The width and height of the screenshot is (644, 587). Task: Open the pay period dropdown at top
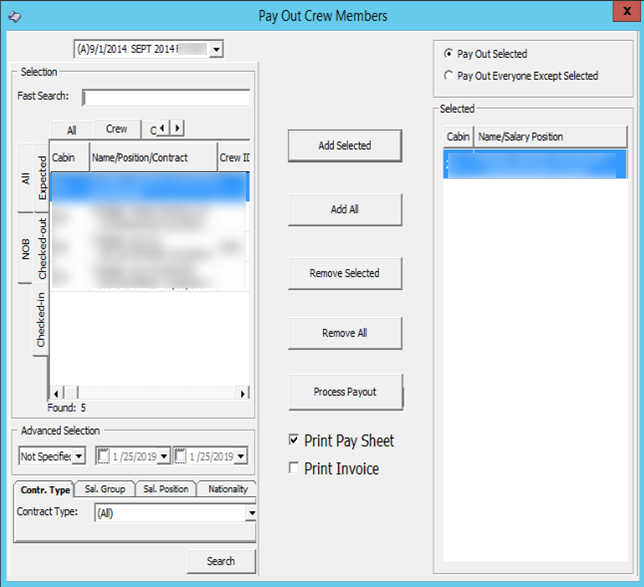(x=216, y=50)
